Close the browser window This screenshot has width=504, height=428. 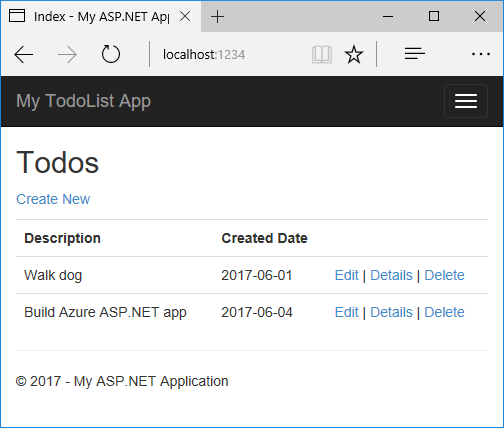(x=480, y=16)
